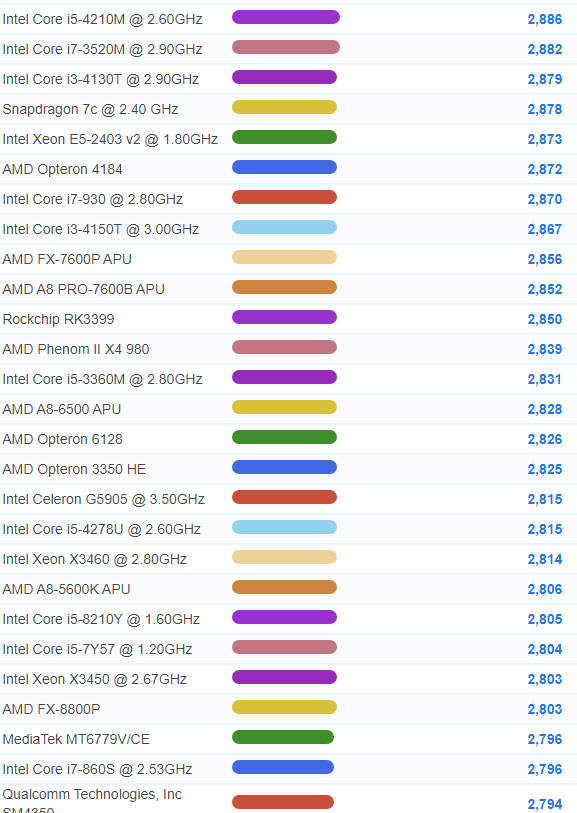
Task: Click the yellow bar for Snapdragon 7c
Action: click(284, 107)
